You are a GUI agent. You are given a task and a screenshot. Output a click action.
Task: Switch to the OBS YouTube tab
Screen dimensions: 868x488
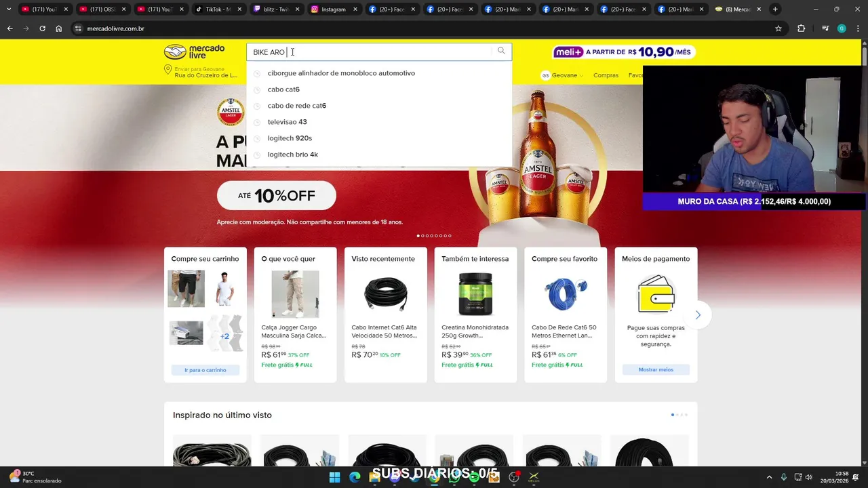[x=102, y=9]
